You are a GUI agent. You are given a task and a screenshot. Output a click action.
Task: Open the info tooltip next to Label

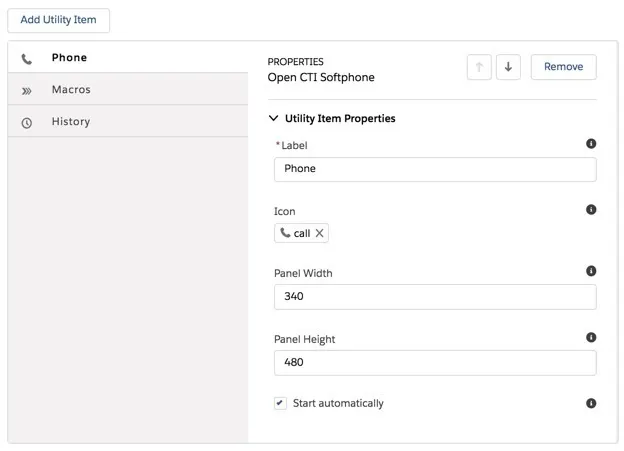[x=591, y=144]
